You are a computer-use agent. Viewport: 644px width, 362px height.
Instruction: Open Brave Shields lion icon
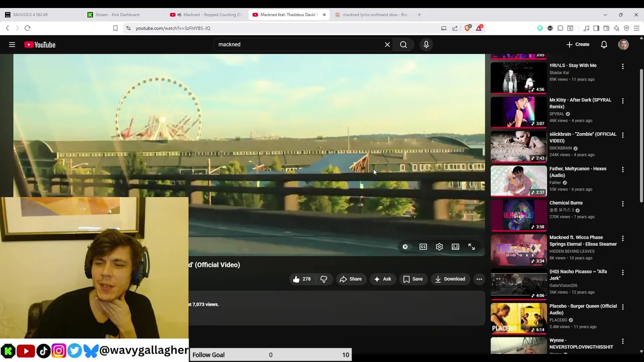(468, 28)
